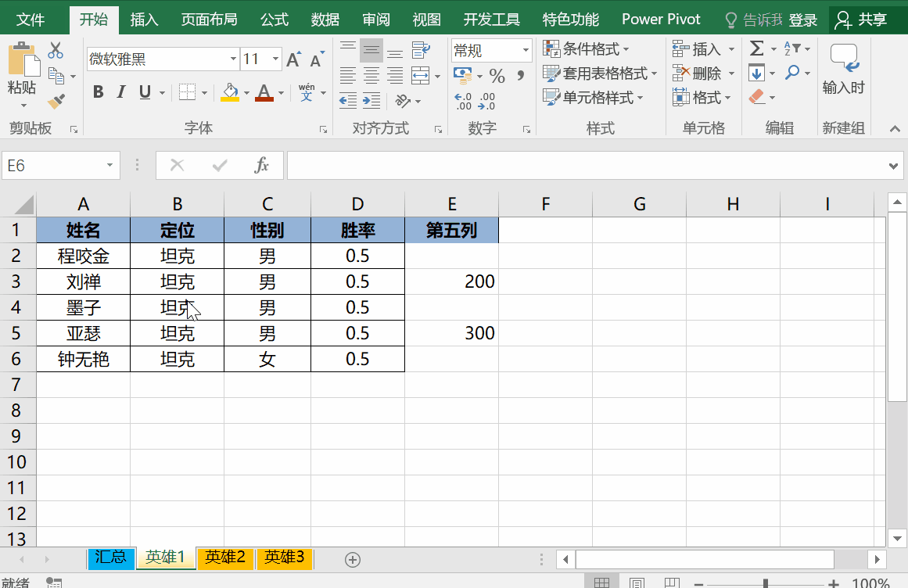
Task: Click the text orientation icon
Action: 403,101
